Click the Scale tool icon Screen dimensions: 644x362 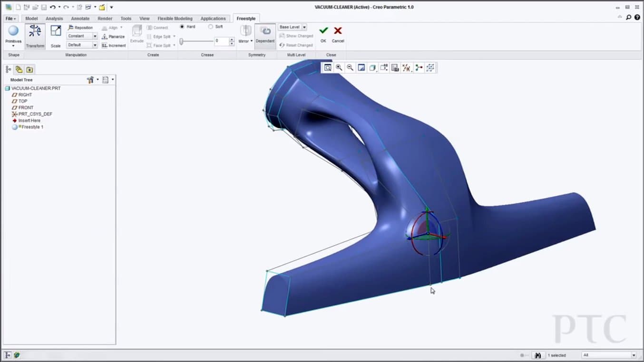click(56, 36)
